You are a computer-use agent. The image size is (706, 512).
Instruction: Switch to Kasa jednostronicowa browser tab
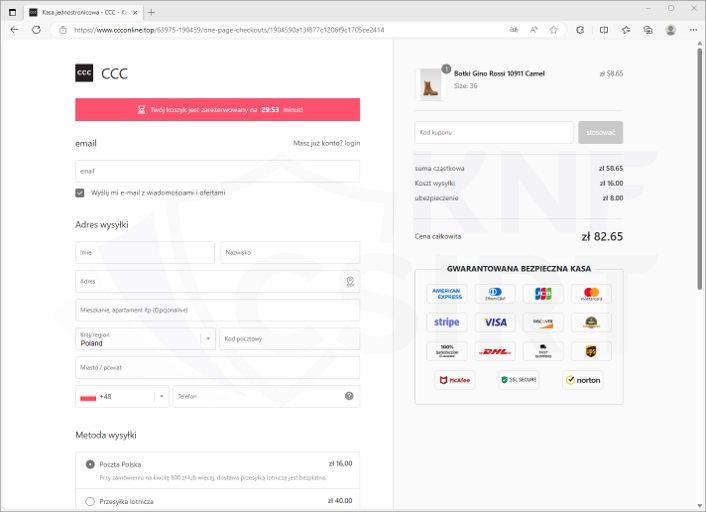pyautogui.click(x=80, y=12)
